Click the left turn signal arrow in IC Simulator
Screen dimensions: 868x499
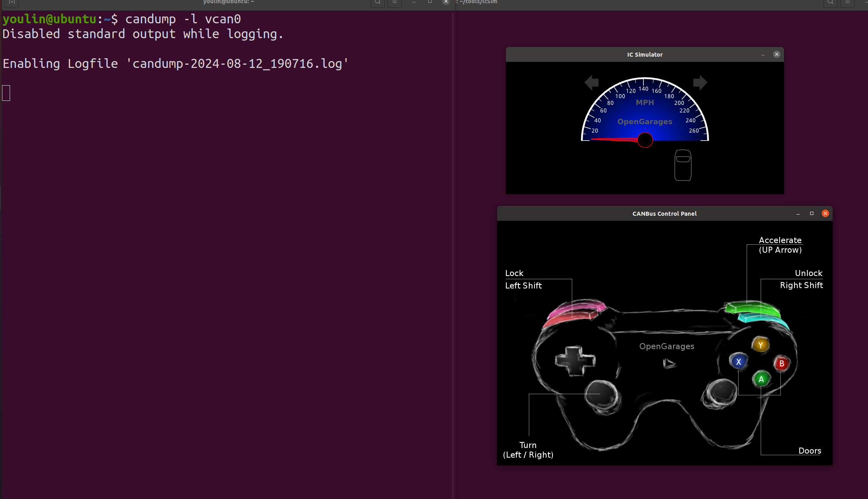[592, 83]
